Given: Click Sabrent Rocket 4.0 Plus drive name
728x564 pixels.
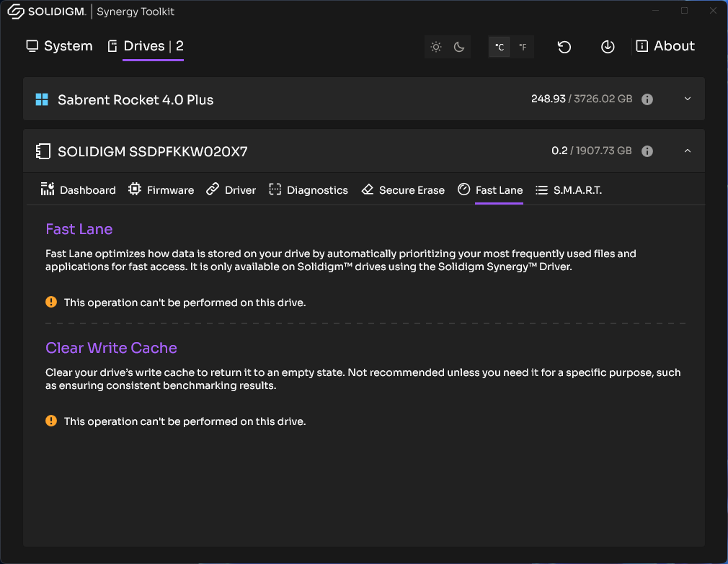Looking at the screenshot, I should [x=136, y=99].
